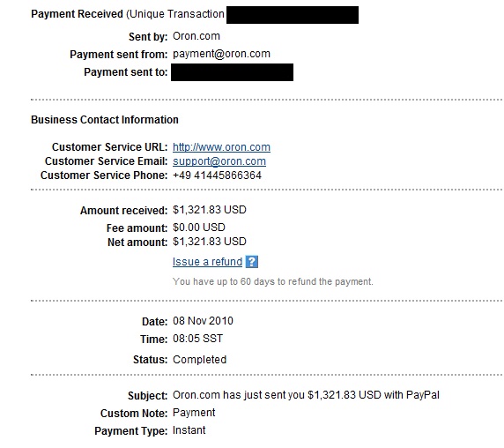Click the Custom Note value Payment
Image resolution: width=504 pixels, height=448 pixels.
click(194, 413)
